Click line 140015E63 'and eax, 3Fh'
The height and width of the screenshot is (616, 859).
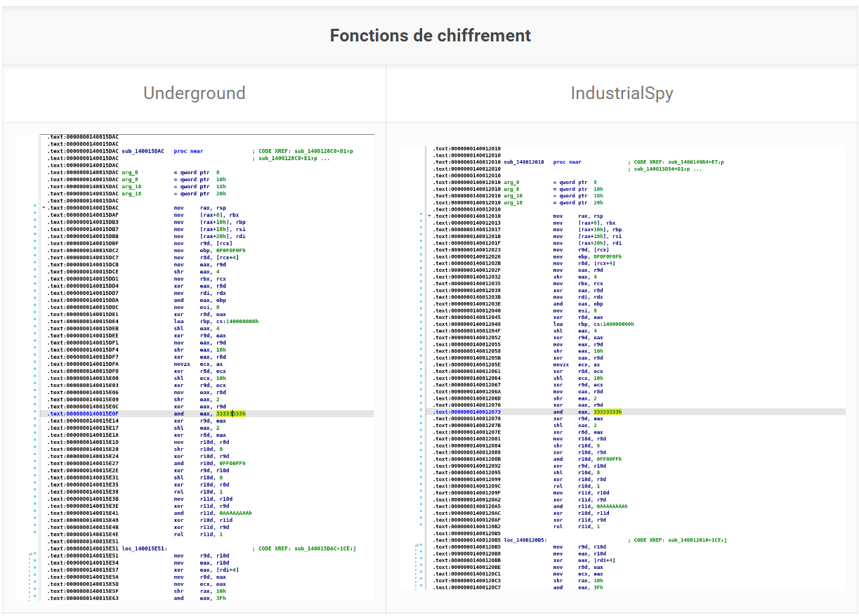click(137, 598)
